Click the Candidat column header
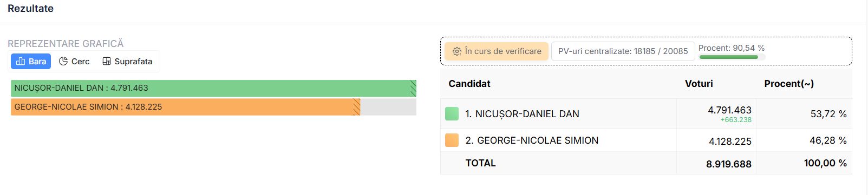 tap(469, 84)
